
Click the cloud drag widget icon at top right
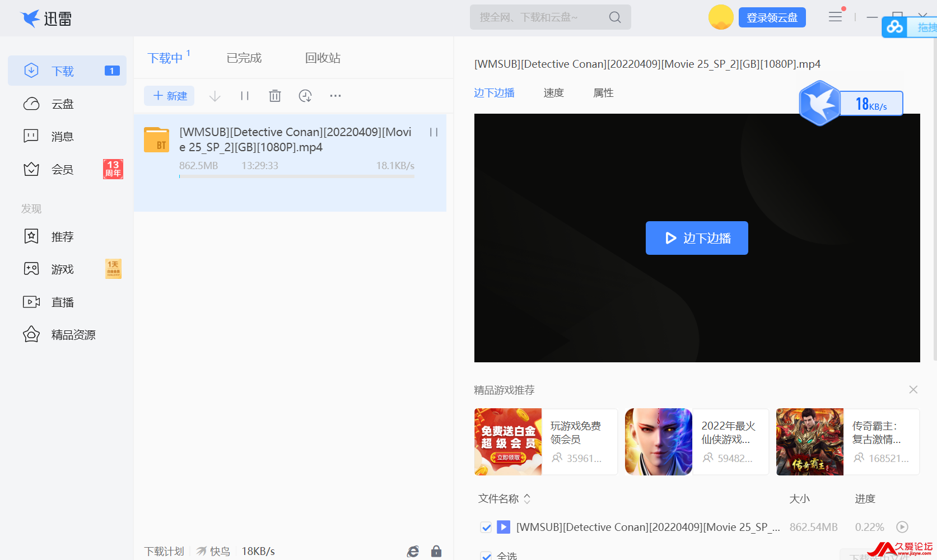(895, 27)
